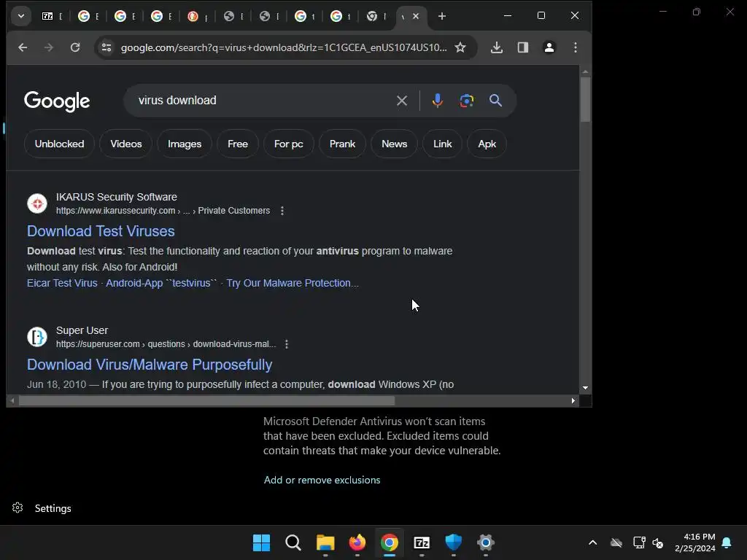Open Windows taskbar search
The image size is (747, 560).
293,542
